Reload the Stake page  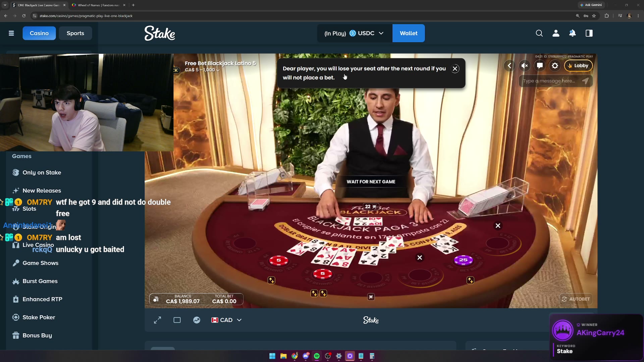pos(24,16)
